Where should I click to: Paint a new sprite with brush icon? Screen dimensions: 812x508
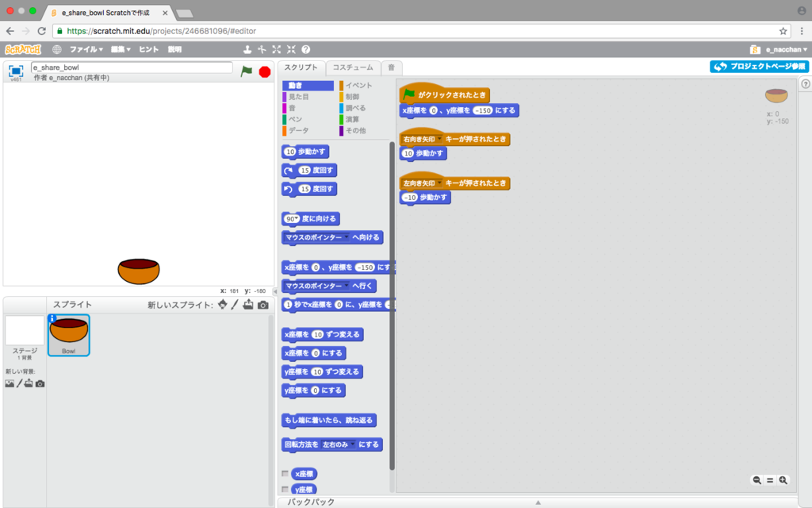(235, 305)
